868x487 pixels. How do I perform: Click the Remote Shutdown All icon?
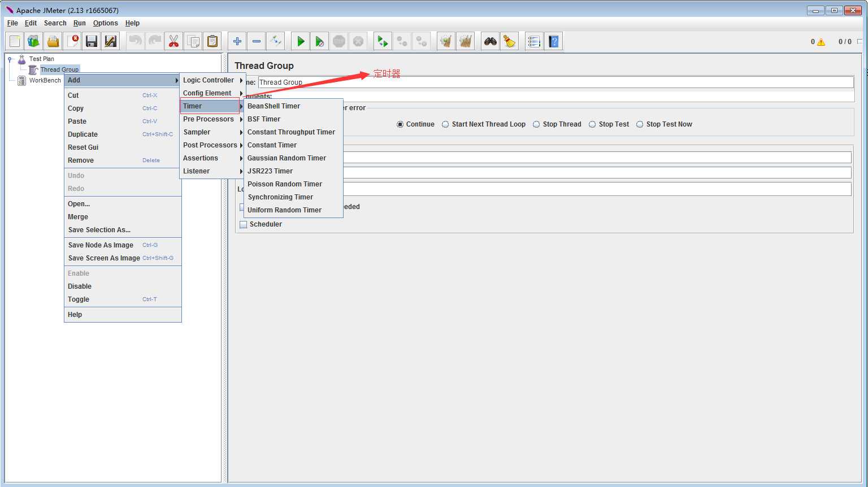[422, 41]
